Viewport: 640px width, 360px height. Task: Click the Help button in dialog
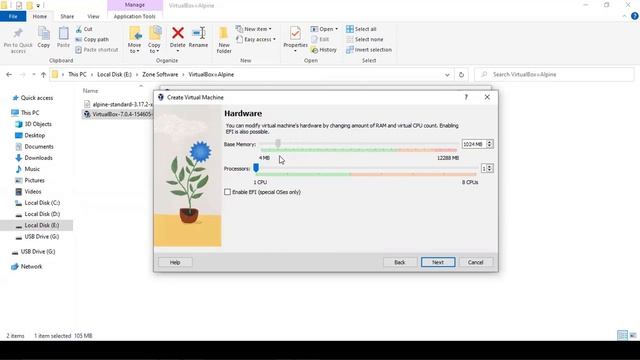[x=175, y=262]
